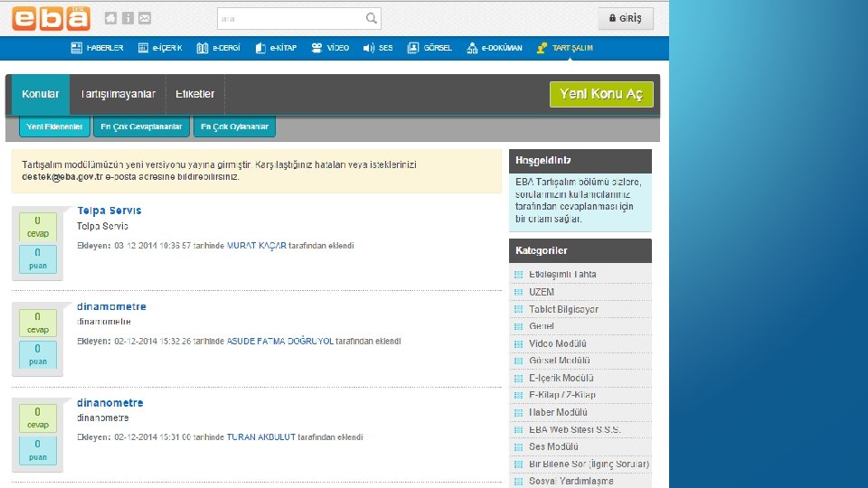Click the grid icon beside UZEM

point(518,292)
